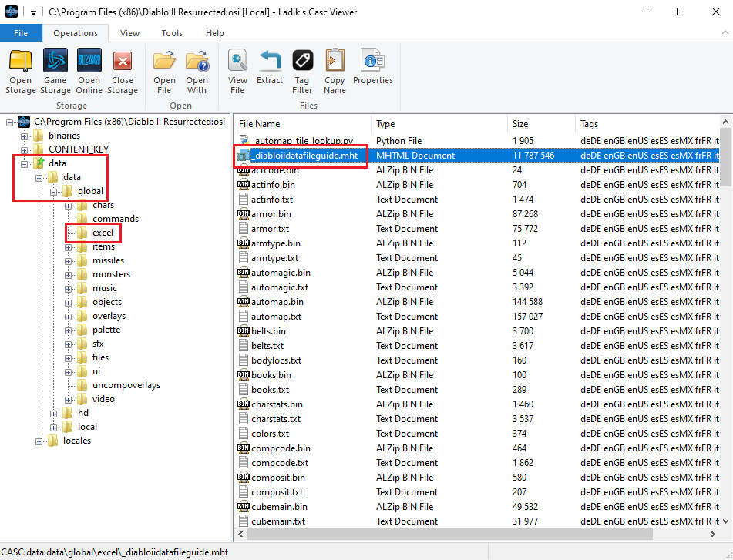Viewport: 733px width, 560px height.
Task: Open Game Storage tool
Action: 55,72
